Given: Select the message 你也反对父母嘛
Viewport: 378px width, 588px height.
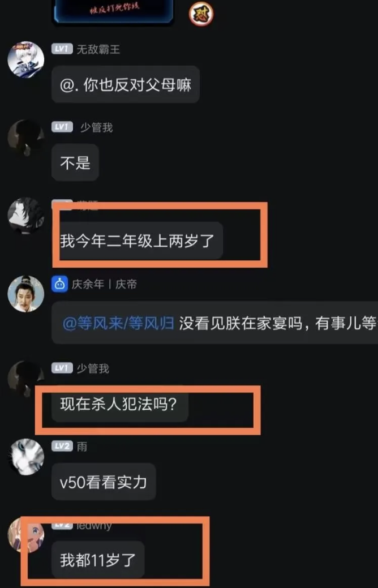Looking at the screenshot, I should pos(125,84).
